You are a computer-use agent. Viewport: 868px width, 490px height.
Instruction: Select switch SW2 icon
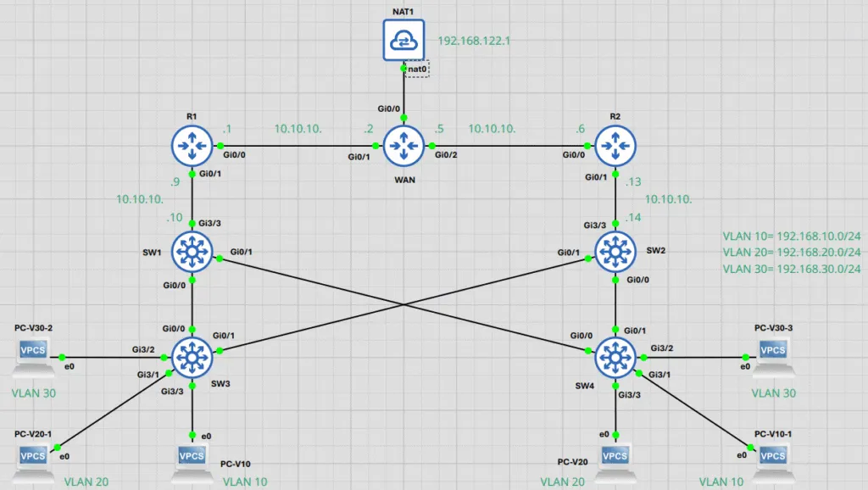pyautogui.click(x=615, y=252)
